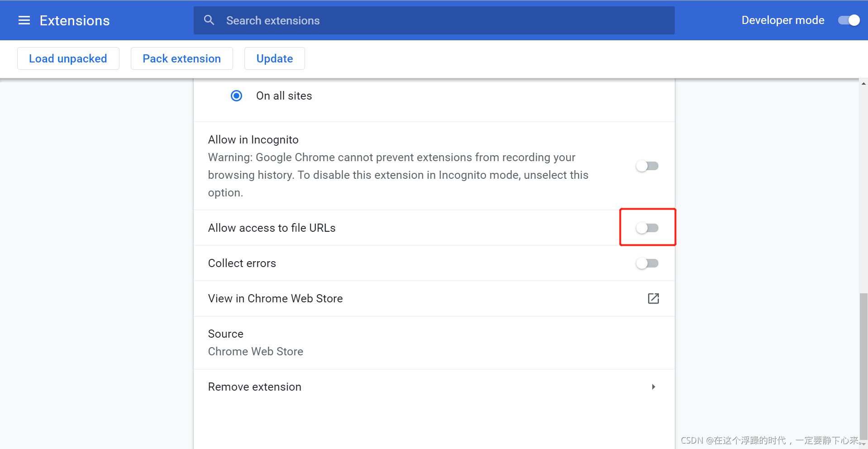Click the Extensions page title
Image resolution: width=868 pixels, height=449 pixels.
coord(75,20)
